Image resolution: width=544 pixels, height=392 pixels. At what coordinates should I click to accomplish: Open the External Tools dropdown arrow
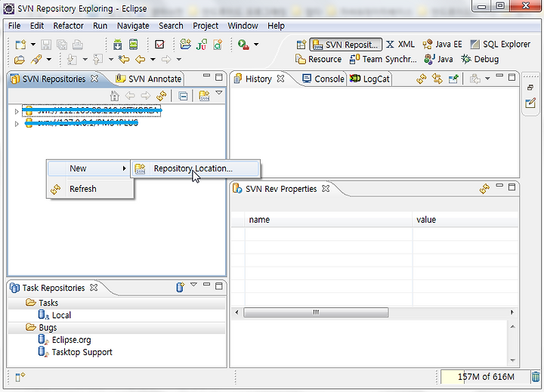click(x=256, y=45)
